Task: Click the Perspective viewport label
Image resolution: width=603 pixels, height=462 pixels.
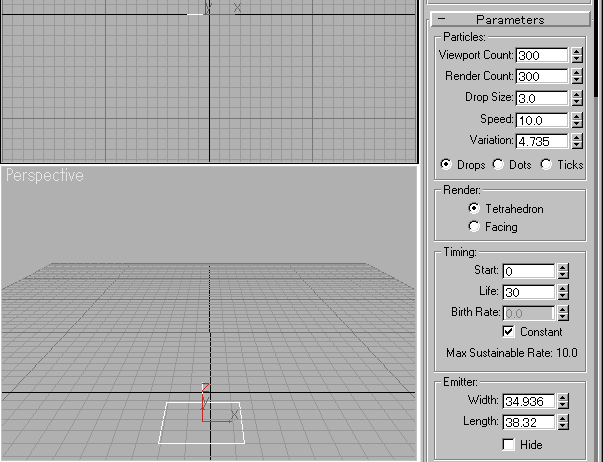Action: [45, 175]
